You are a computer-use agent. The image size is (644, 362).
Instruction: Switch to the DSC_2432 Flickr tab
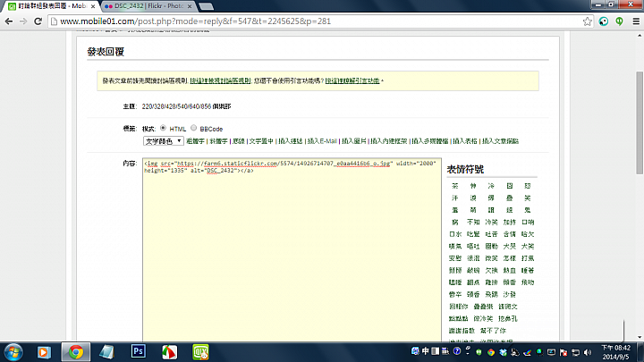coord(148,6)
